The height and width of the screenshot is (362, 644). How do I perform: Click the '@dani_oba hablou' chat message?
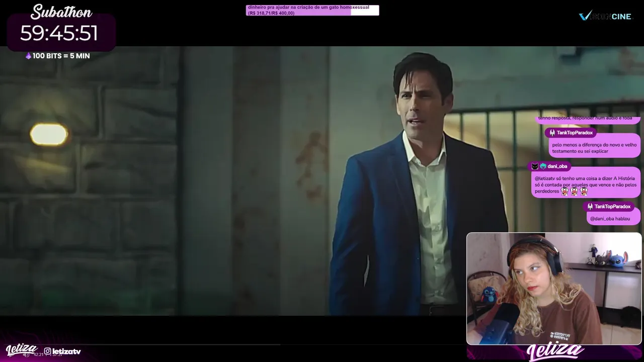(613, 218)
